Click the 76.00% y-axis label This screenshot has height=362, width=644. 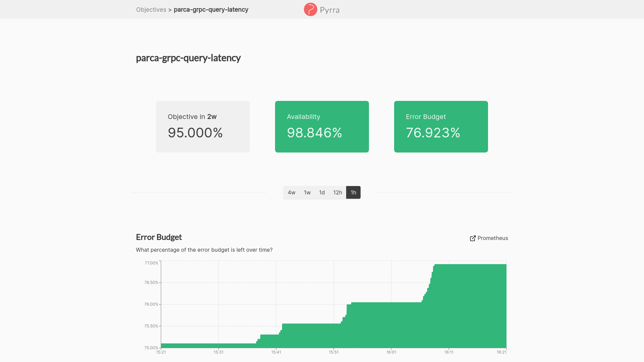(151, 304)
